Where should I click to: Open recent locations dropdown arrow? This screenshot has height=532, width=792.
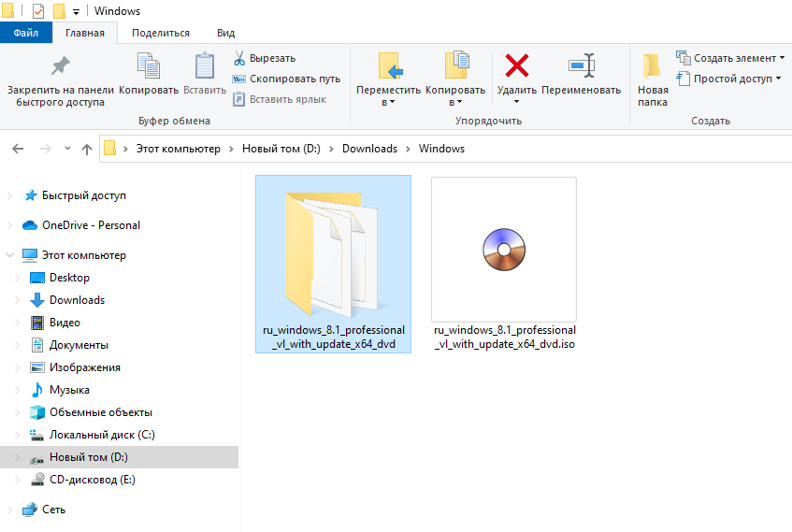[67, 149]
